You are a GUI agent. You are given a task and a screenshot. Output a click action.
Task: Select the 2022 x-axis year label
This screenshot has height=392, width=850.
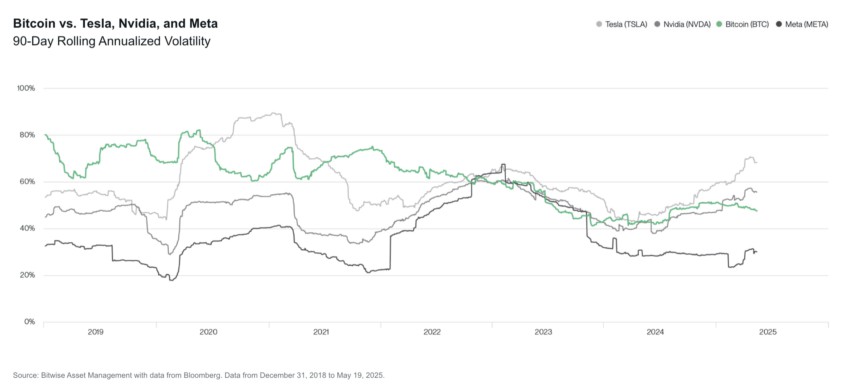point(432,332)
